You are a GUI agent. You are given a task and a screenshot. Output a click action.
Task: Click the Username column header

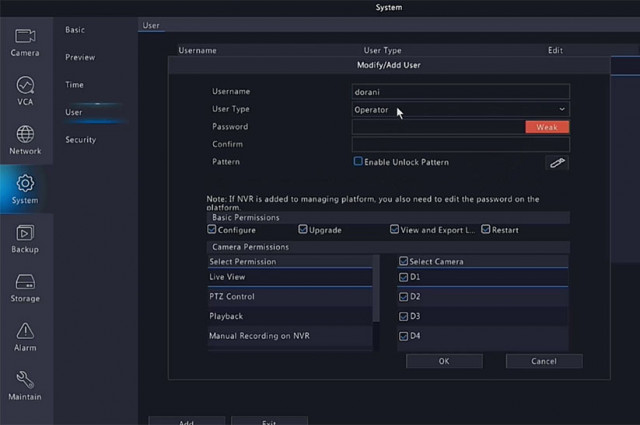coord(198,51)
